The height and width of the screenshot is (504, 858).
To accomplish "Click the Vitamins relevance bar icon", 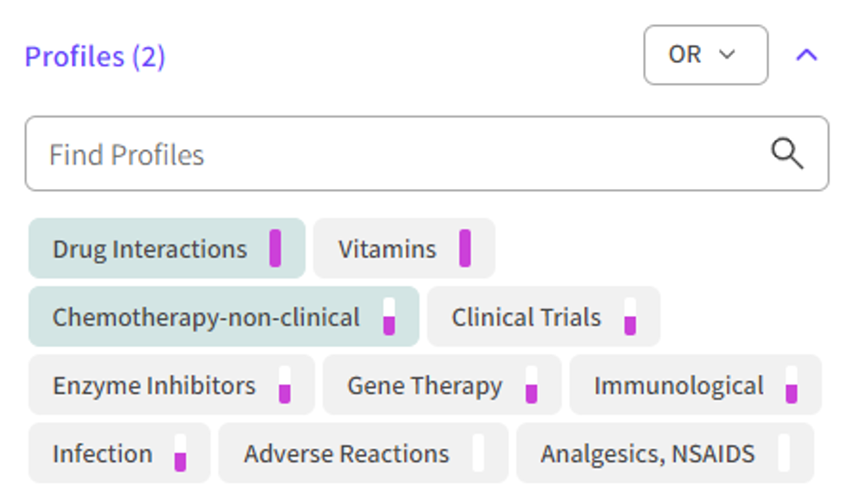I will click(x=464, y=249).
